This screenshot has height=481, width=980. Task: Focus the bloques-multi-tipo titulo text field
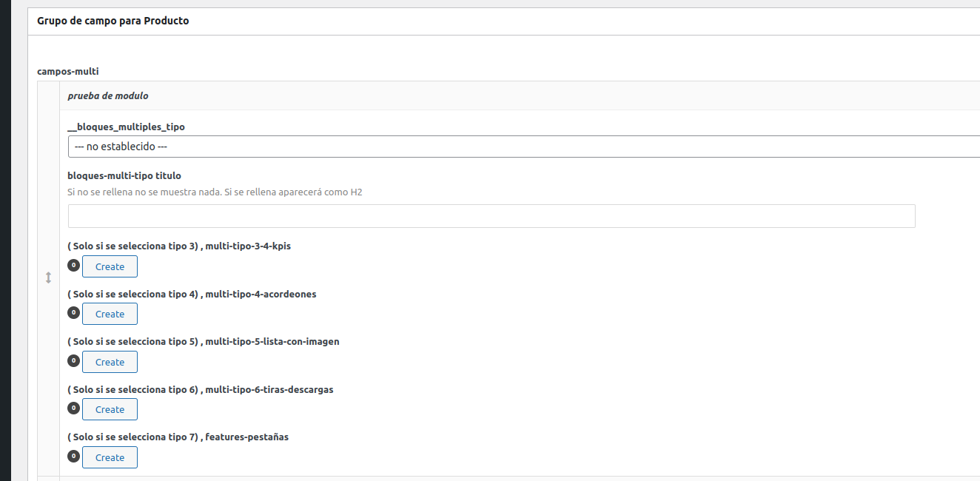491,216
